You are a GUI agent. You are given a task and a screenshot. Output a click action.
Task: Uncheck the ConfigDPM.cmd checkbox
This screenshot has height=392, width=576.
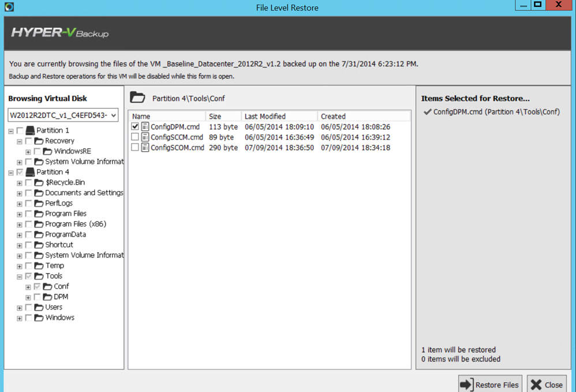pos(135,126)
